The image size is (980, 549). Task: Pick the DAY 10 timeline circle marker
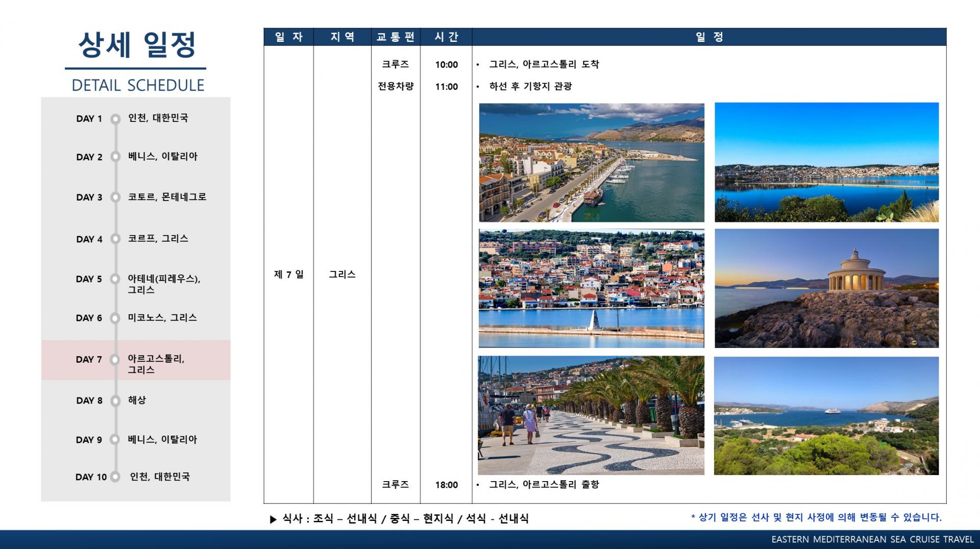(x=116, y=477)
